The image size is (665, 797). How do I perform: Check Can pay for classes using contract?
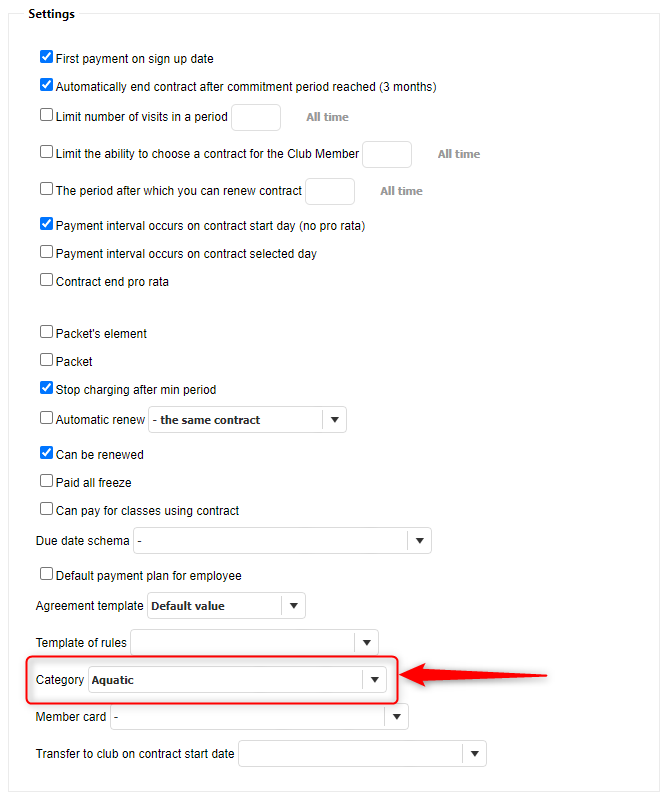pos(46,509)
